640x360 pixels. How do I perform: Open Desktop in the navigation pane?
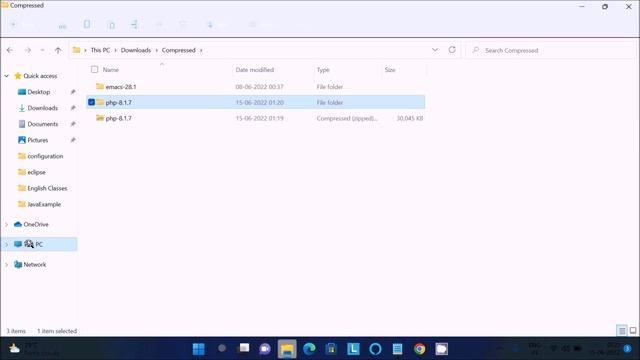tap(39, 92)
